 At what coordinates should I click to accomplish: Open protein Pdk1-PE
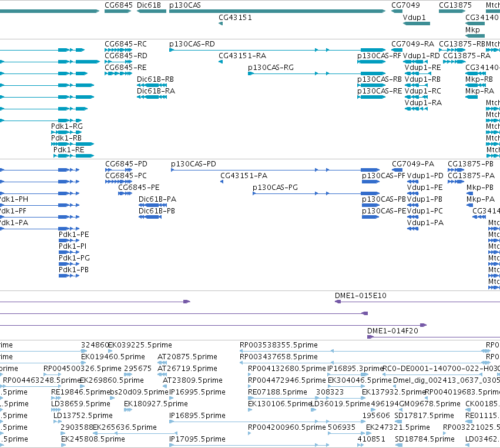click(69, 240)
